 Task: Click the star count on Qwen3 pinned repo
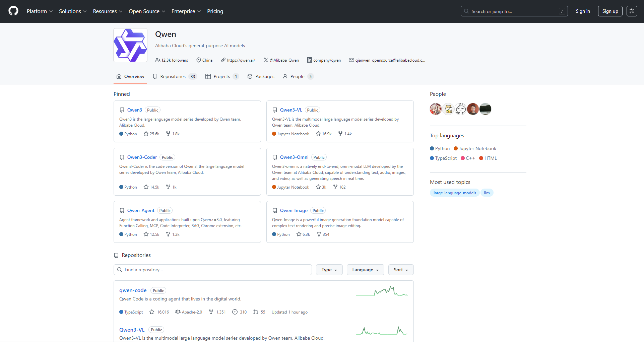[x=151, y=134]
